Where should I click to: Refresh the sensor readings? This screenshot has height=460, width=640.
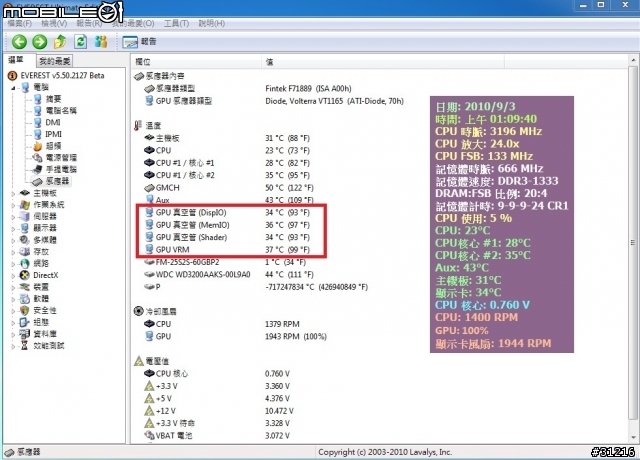click(80, 41)
